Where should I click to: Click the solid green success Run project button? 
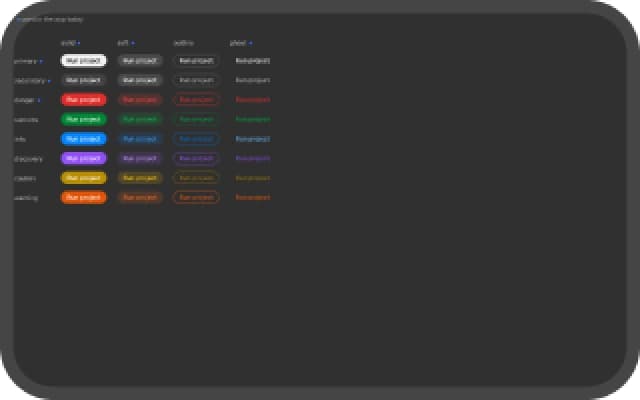click(84, 119)
